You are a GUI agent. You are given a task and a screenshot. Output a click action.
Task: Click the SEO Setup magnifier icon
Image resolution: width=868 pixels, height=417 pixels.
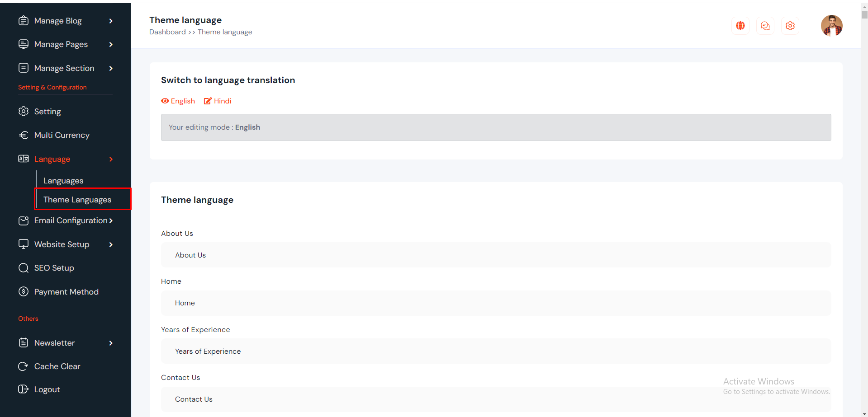click(x=23, y=268)
